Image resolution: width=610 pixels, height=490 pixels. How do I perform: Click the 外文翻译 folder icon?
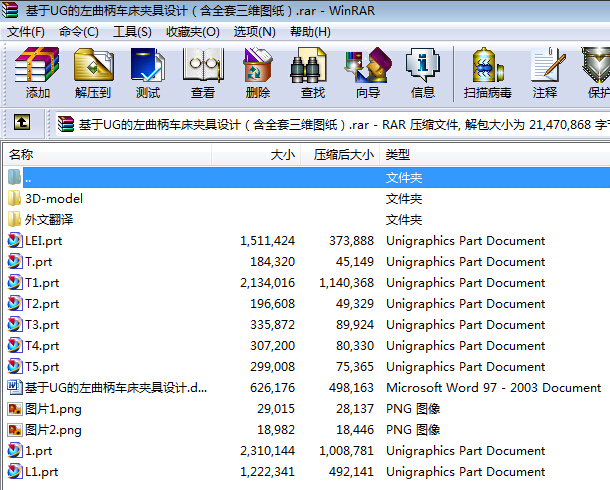tap(15, 219)
